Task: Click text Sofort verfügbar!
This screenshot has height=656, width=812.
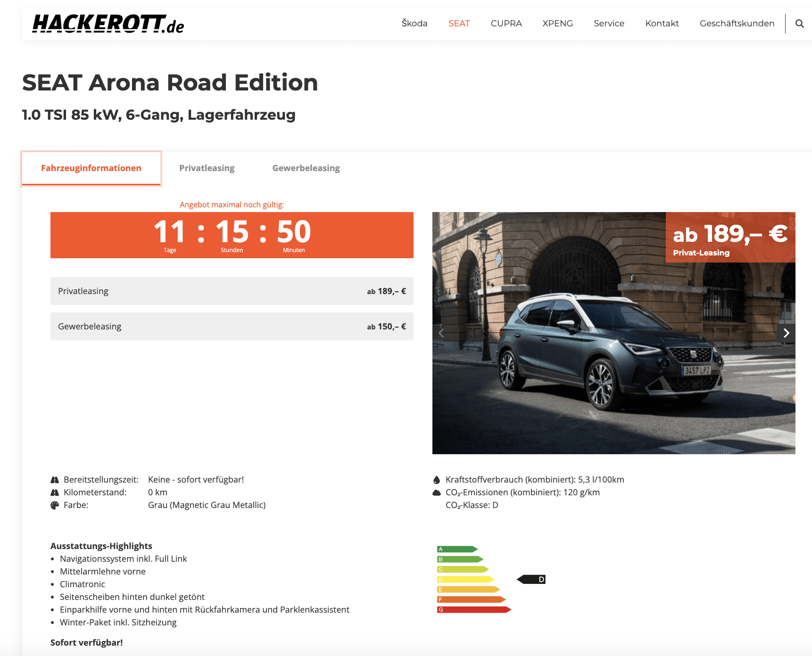Action: tap(87, 643)
